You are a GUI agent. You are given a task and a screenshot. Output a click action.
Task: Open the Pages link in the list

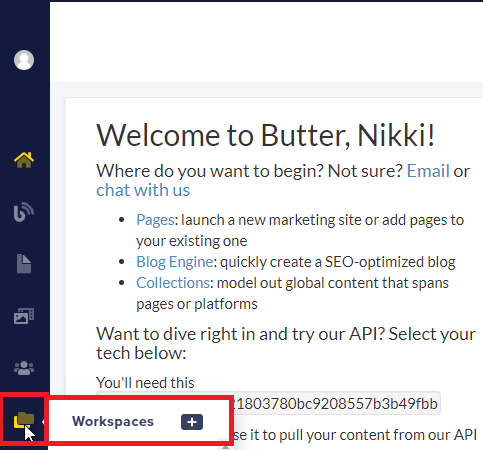pyautogui.click(x=155, y=220)
